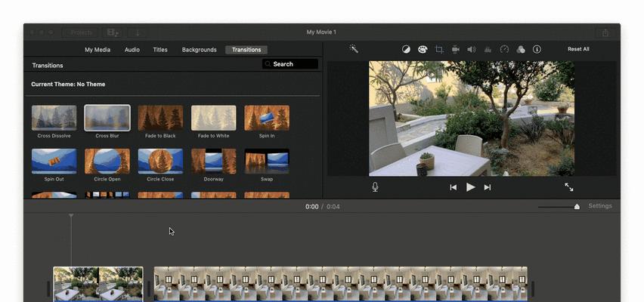Open the video stabilization camera icon
Viewport: 644px width, 302px height.
456,49
